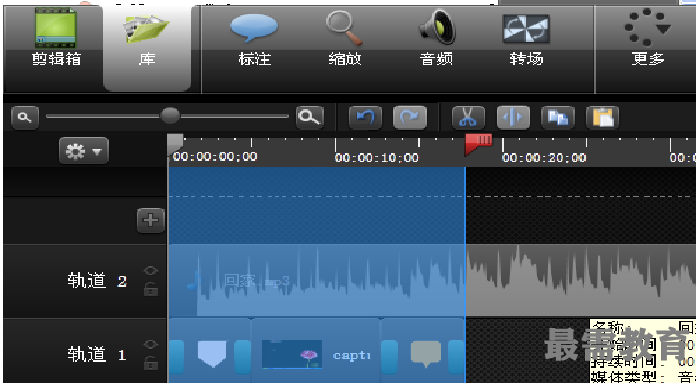Undo the last action
This screenshot has height=384, width=696.
click(365, 118)
